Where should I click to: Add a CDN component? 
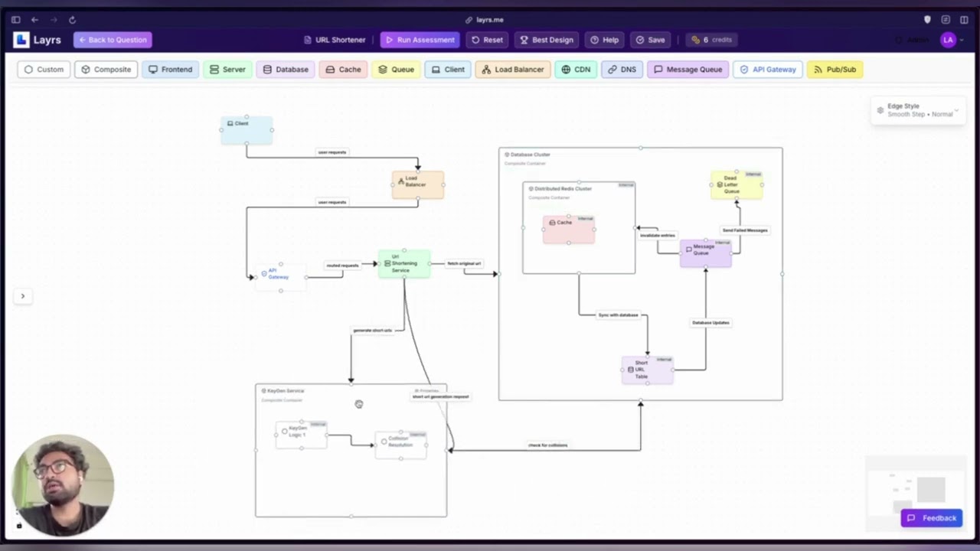click(x=576, y=70)
